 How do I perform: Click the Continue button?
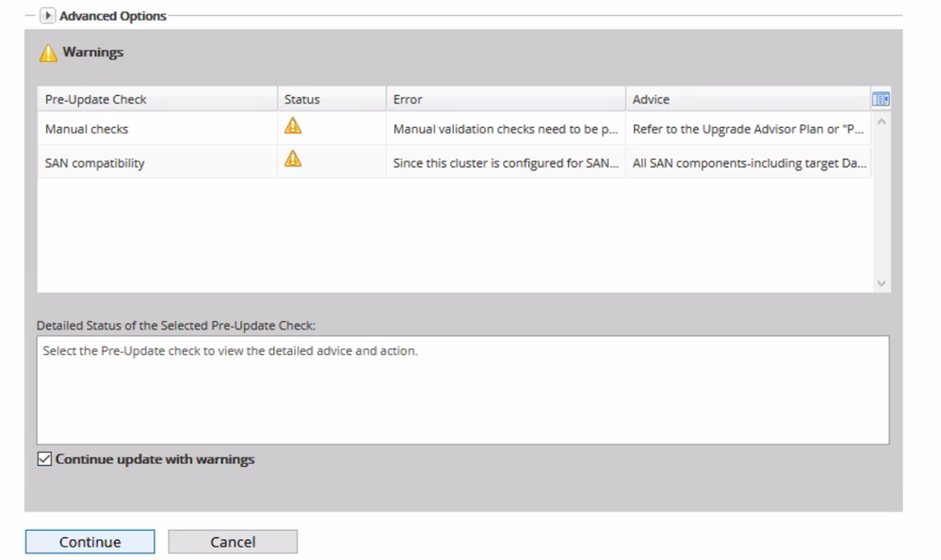click(90, 541)
